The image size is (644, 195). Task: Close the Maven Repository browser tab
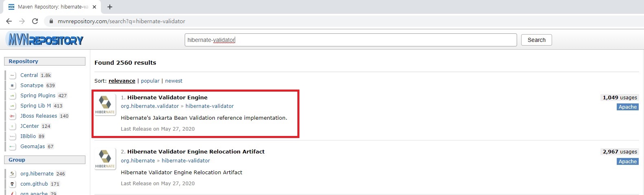pos(94,7)
